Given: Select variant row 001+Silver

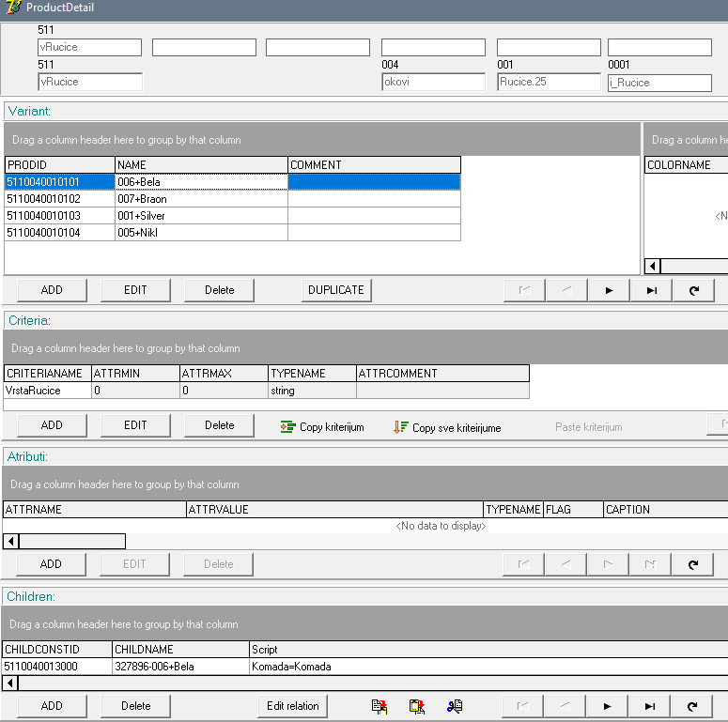Looking at the screenshot, I should pos(233,216).
